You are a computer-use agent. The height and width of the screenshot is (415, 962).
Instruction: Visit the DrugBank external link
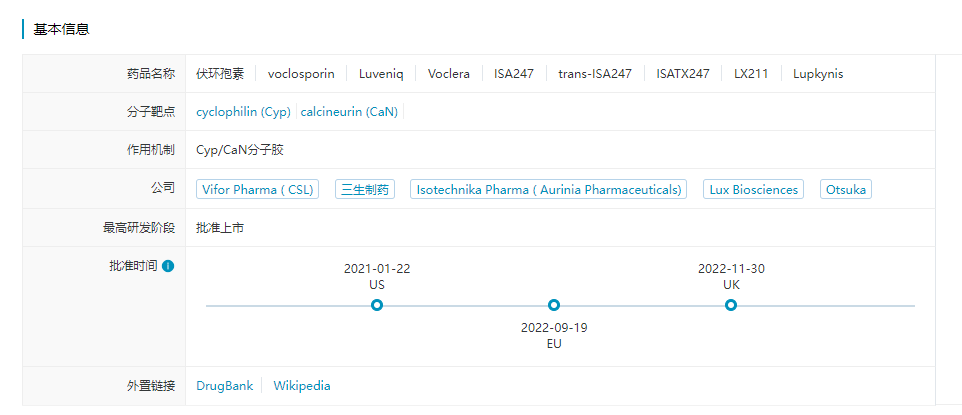click(224, 385)
